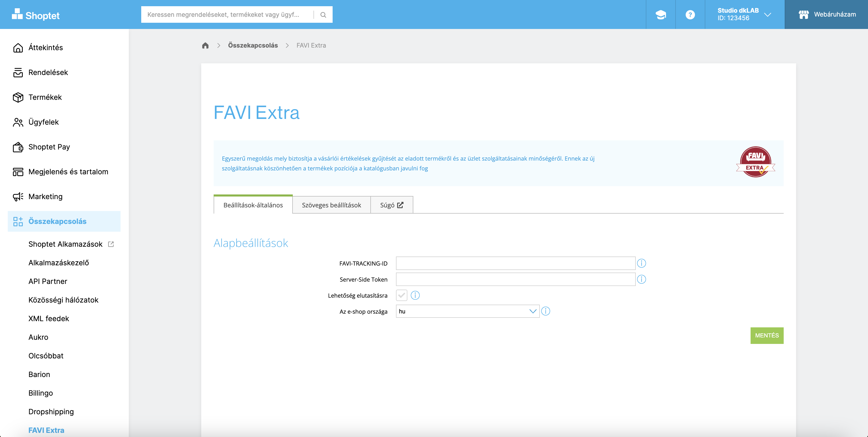Click the search magnifier icon
Viewport: 868px width, 437px height.
(323, 14)
